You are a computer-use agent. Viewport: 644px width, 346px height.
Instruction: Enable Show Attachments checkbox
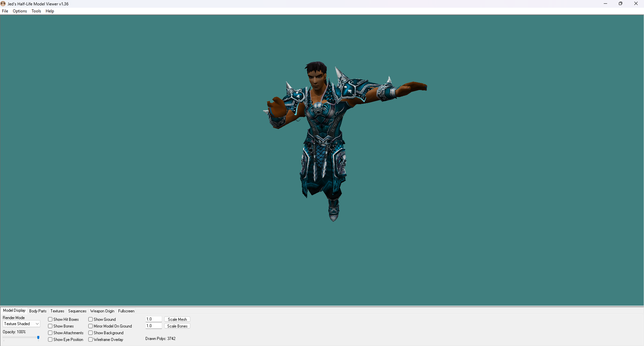tap(50, 333)
